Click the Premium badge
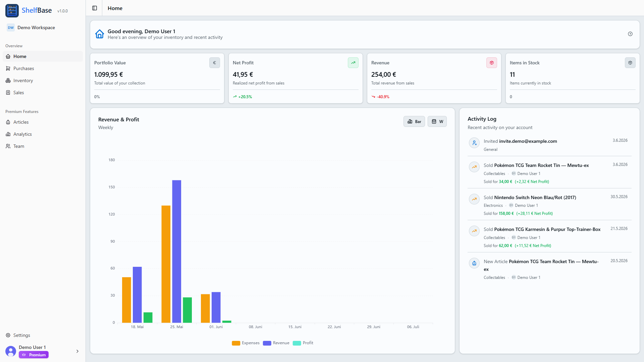 pos(34,355)
